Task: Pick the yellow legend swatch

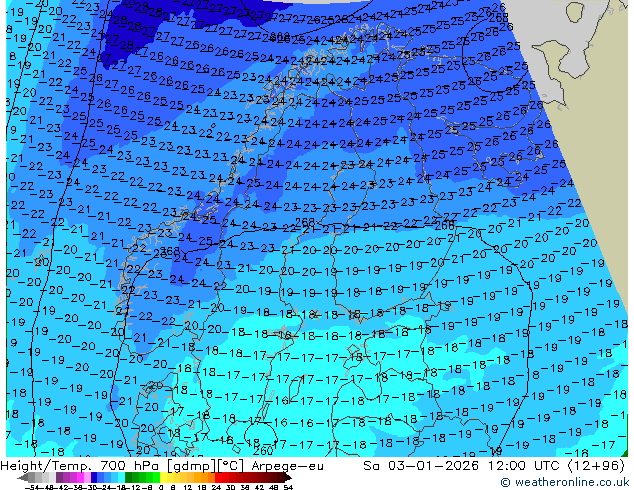Action: [163, 478]
